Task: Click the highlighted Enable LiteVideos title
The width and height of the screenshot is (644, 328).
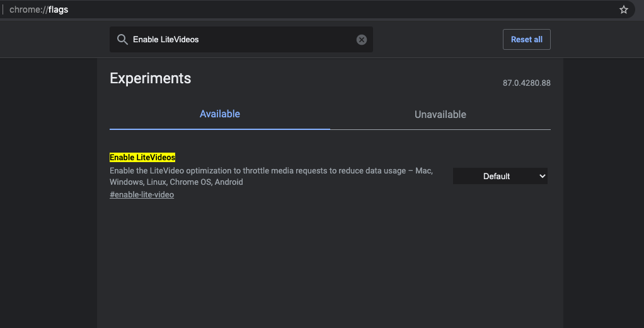Action: click(142, 158)
